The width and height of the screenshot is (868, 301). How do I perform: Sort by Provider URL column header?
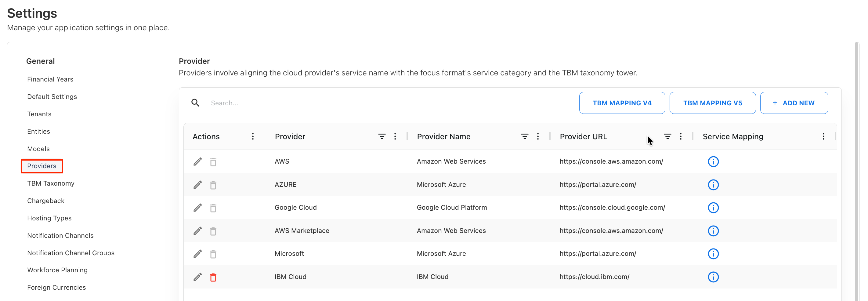(x=583, y=136)
